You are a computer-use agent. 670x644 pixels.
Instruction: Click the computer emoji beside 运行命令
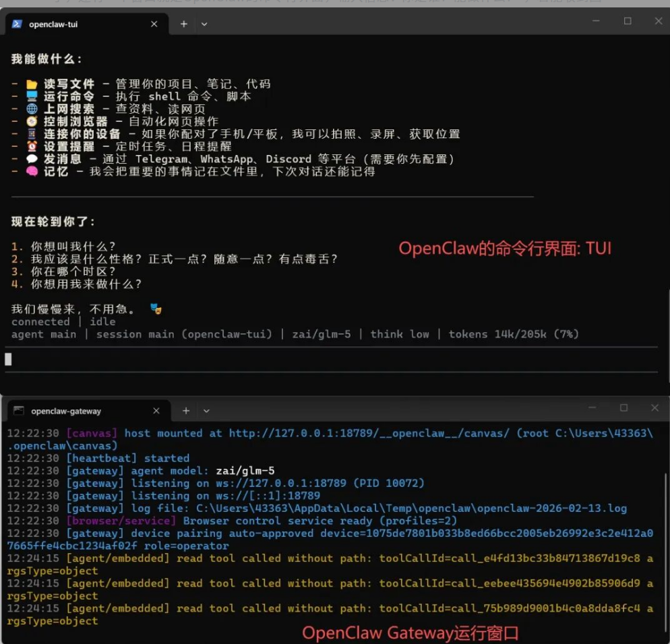(x=32, y=96)
